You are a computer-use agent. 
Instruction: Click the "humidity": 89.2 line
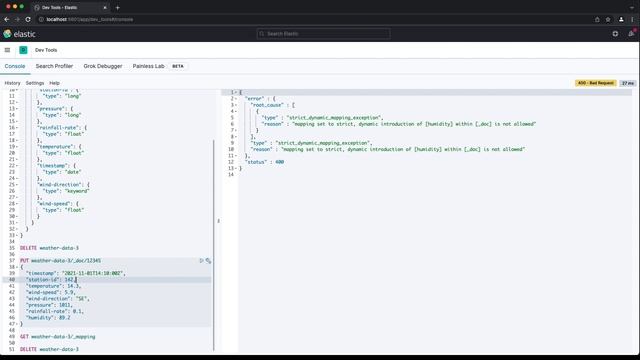[x=48, y=318]
